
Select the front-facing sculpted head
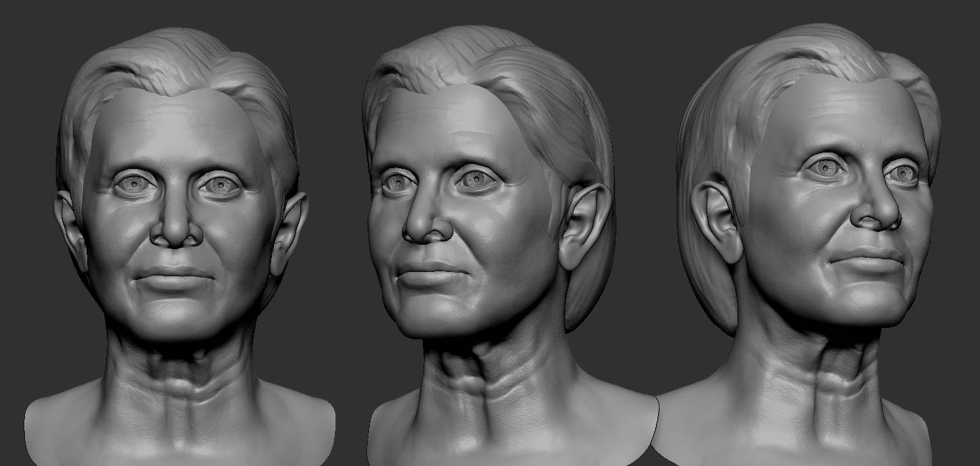(x=180, y=247)
